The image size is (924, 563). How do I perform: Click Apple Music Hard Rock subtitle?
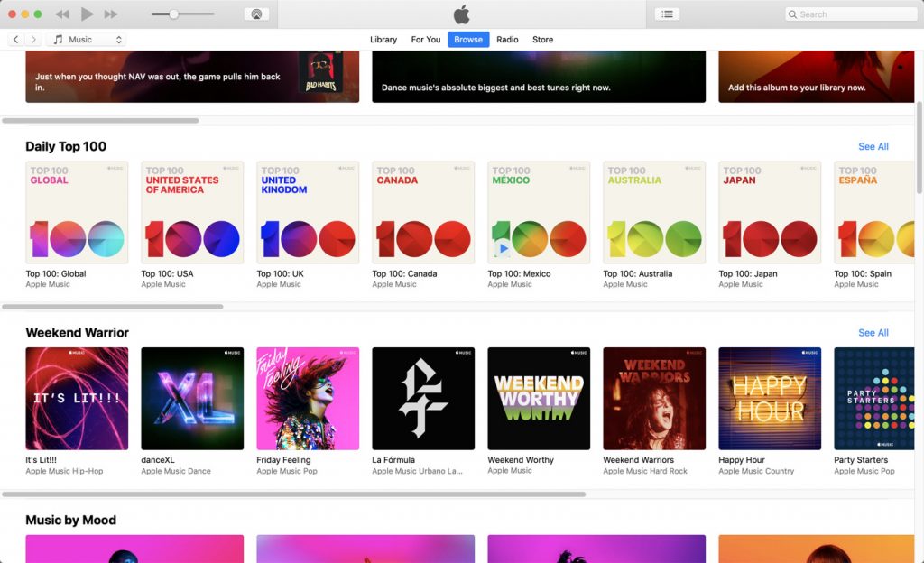pyautogui.click(x=644, y=471)
